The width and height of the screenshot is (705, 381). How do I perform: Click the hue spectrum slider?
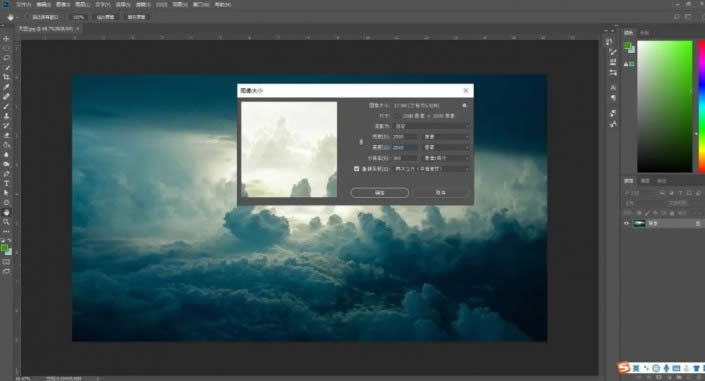[x=701, y=106]
